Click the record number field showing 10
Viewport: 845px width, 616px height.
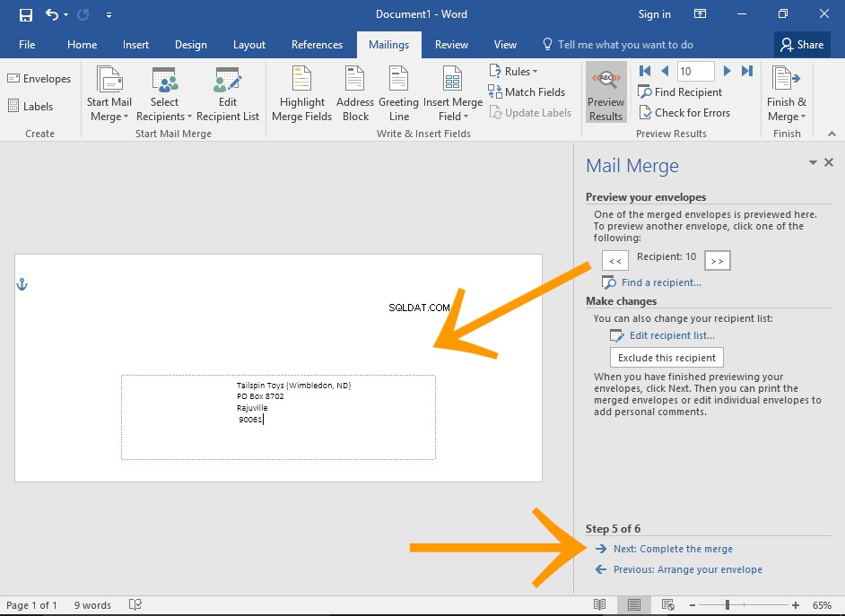point(695,71)
